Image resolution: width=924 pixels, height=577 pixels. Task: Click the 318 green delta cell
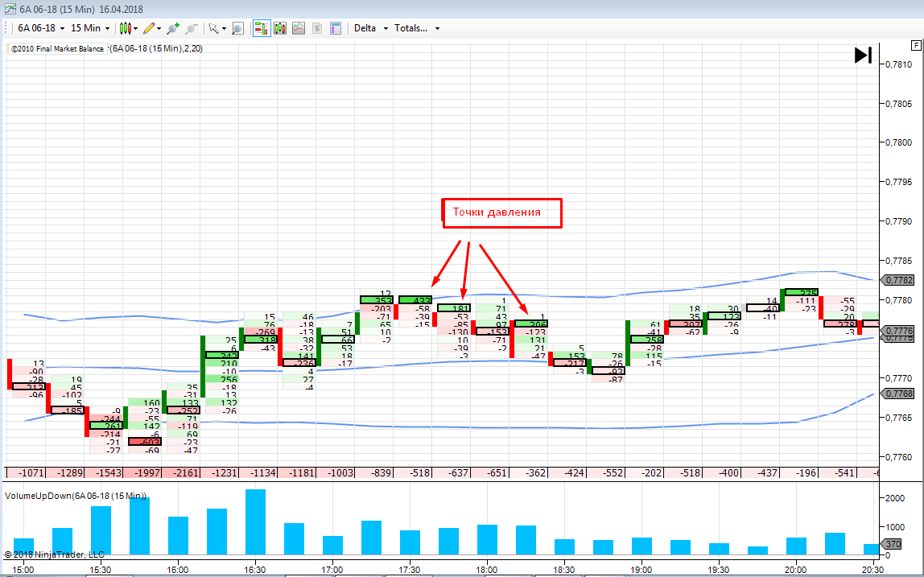261,340
